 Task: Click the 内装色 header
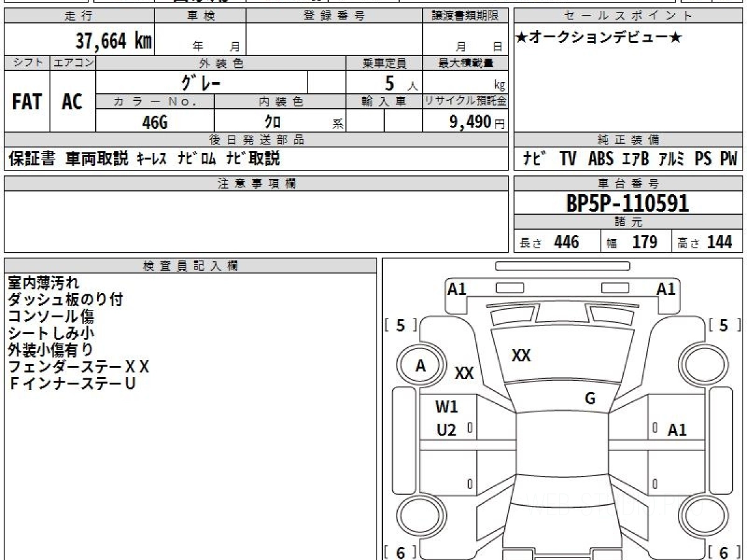point(280,101)
